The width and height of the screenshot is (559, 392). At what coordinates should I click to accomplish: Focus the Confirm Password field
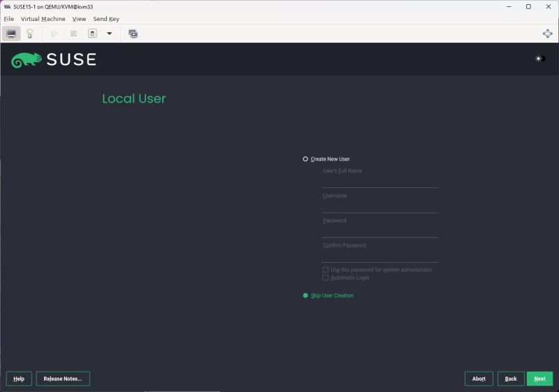[380, 256]
